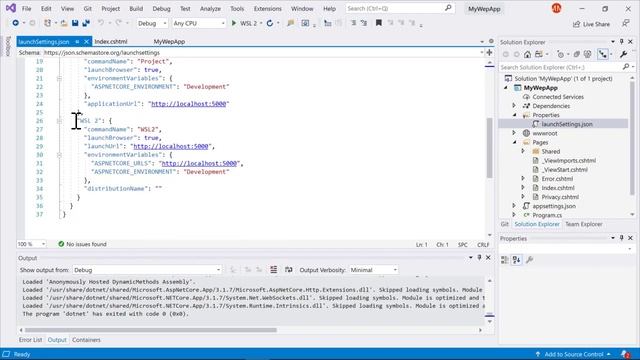Open Show output from Debug dropdown

147,270
